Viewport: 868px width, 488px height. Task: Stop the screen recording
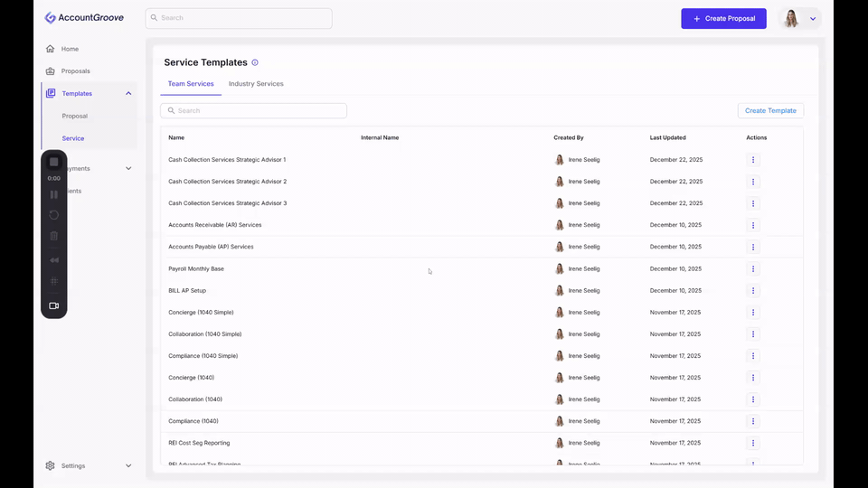click(x=53, y=162)
